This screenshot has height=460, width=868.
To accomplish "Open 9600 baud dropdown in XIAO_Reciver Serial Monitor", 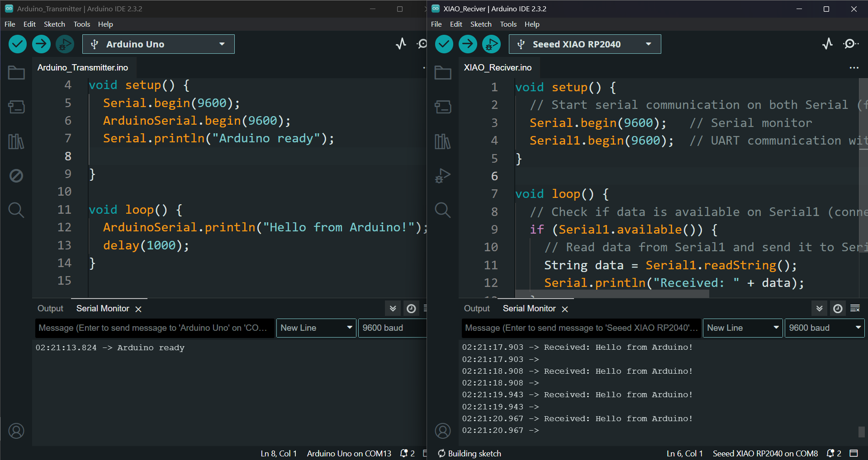I will (x=825, y=328).
